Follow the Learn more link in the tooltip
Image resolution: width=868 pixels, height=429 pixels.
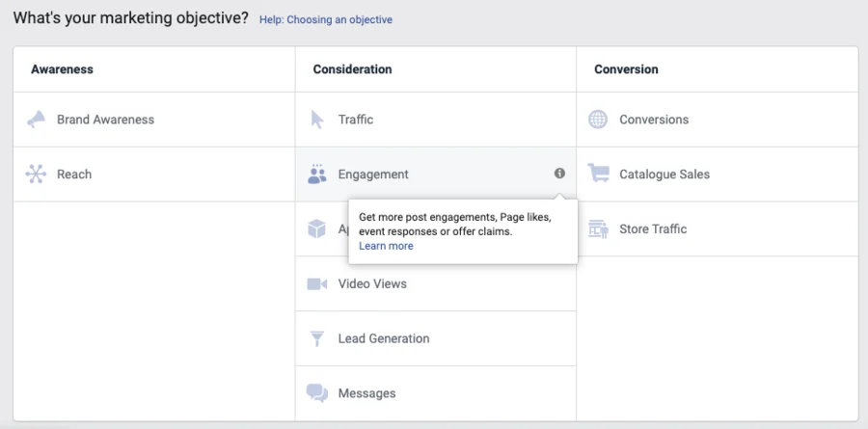tap(386, 246)
